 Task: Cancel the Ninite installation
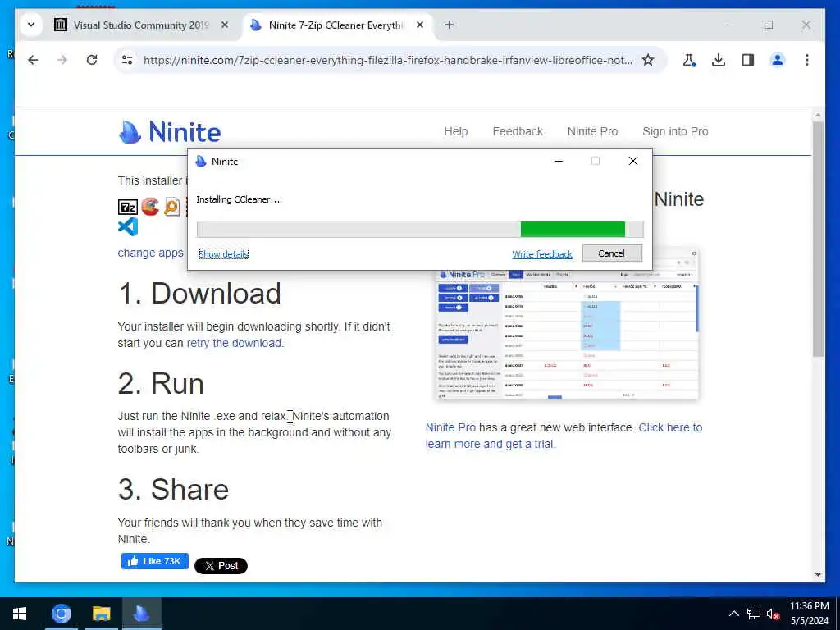pyautogui.click(x=612, y=253)
